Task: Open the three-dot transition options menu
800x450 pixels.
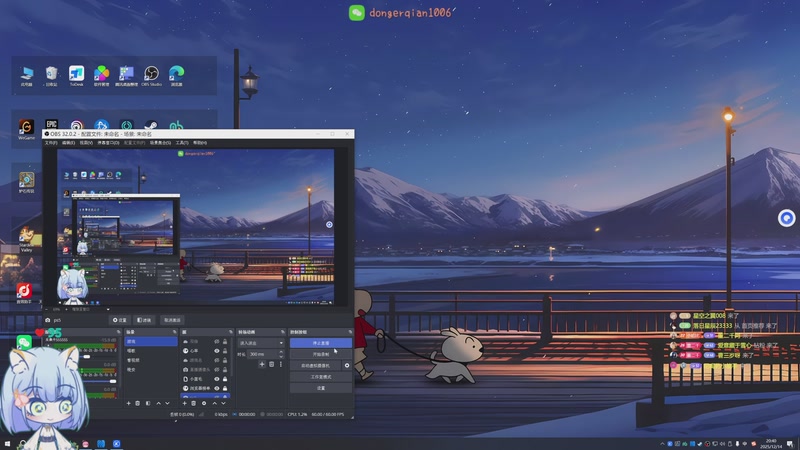Action: (281, 364)
